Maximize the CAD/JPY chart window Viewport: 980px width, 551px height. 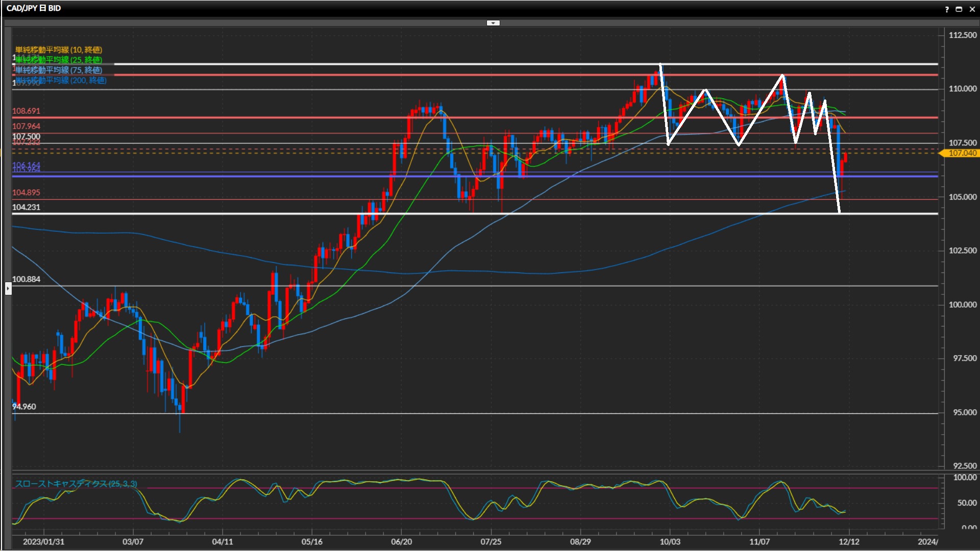point(959,9)
